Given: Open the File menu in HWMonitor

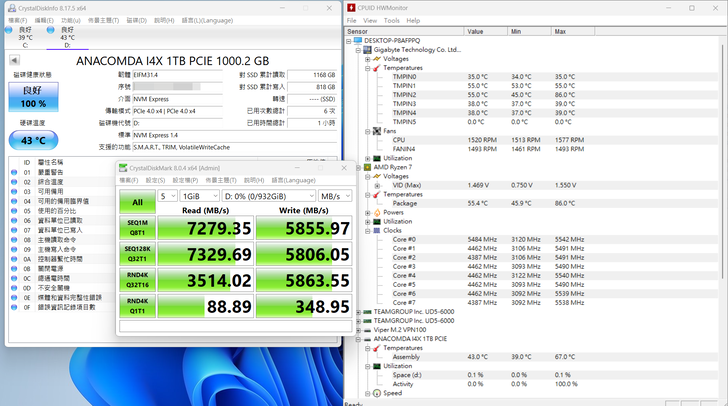Looking at the screenshot, I should pyautogui.click(x=352, y=20).
